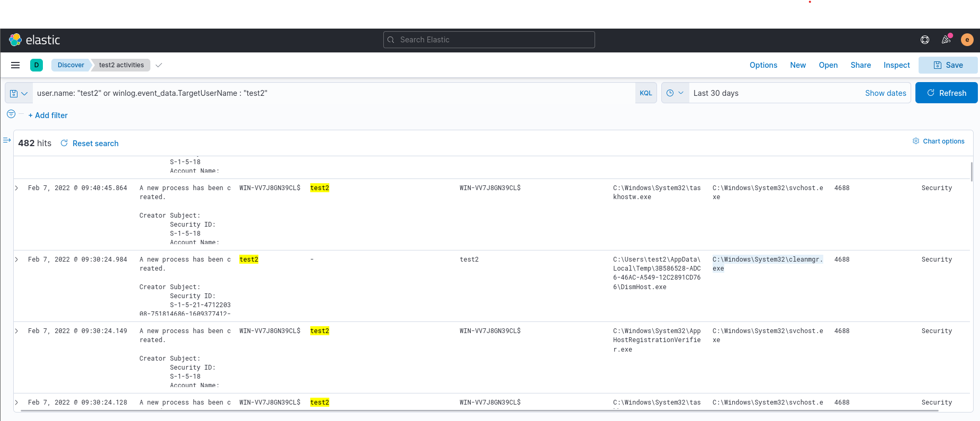Open the saved query dropdown menu

click(x=19, y=93)
